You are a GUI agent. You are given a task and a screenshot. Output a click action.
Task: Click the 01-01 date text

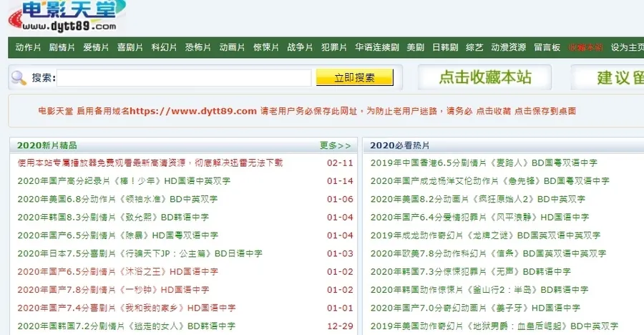[x=340, y=308]
